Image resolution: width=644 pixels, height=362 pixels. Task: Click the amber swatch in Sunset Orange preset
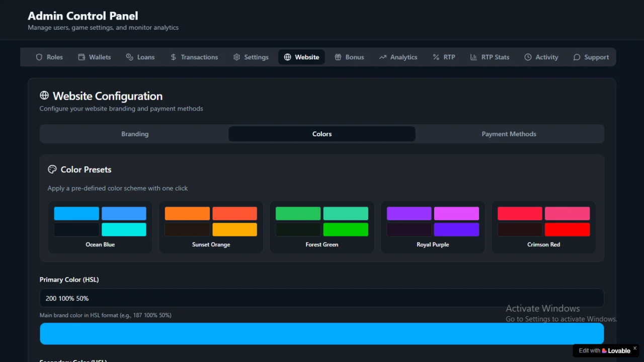pos(234,230)
